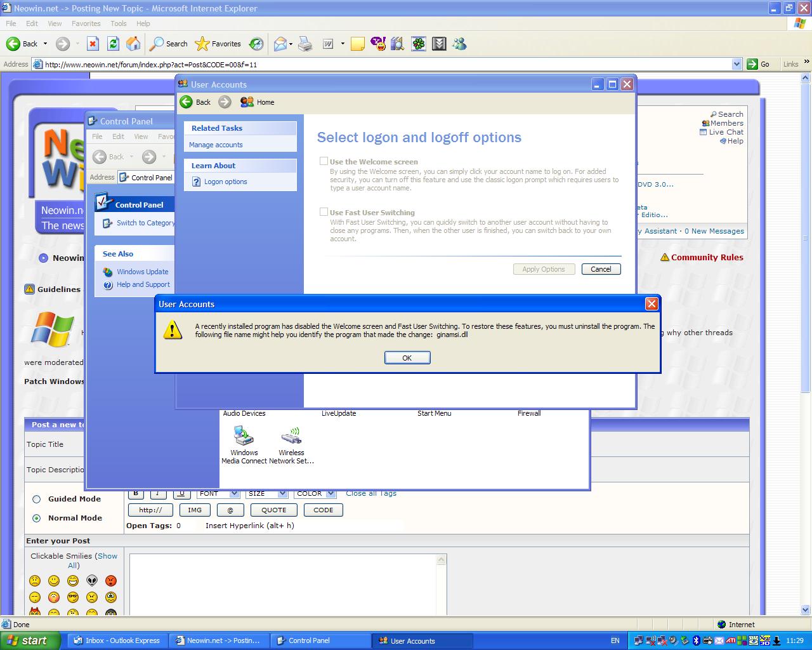Check Use Fast User Switching
Viewport: 812px width, 650px height.
[x=324, y=212]
